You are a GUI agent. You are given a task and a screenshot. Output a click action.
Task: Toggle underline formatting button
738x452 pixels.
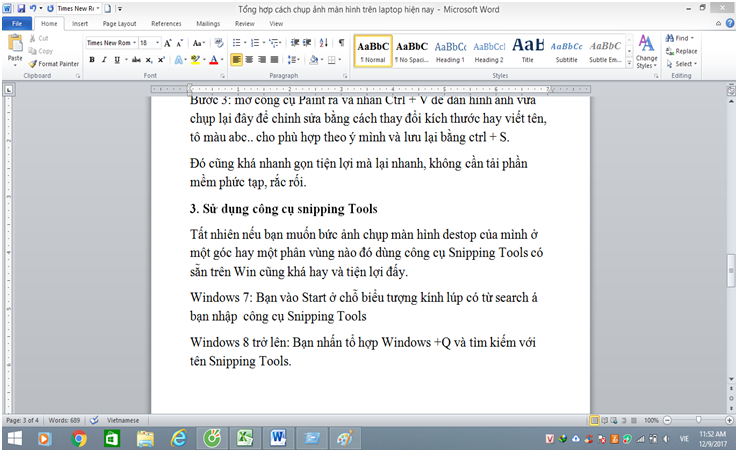pyautogui.click(x=118, y=60)
